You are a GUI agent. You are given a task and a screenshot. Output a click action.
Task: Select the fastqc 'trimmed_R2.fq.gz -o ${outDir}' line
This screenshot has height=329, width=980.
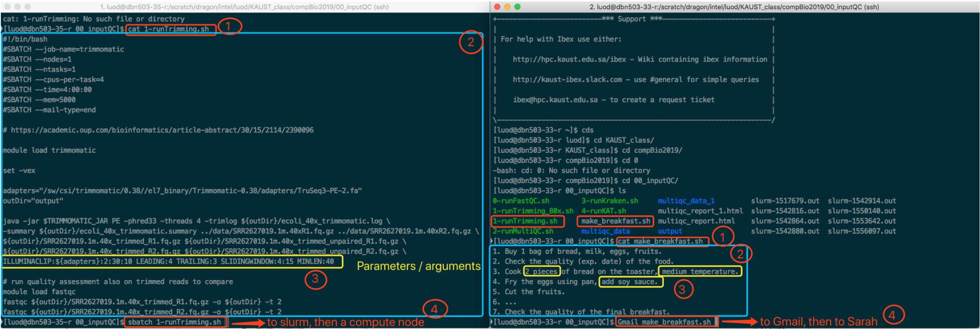[142, 312]
